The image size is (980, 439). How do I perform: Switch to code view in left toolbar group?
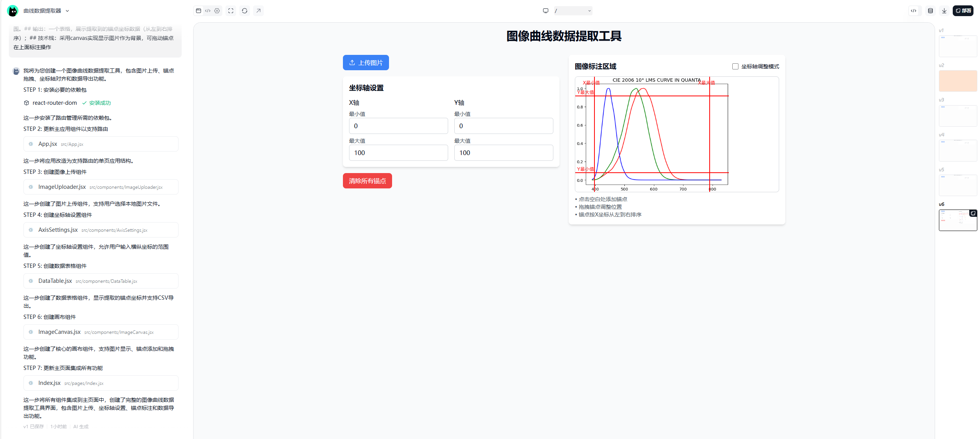(x=208, y=11)
